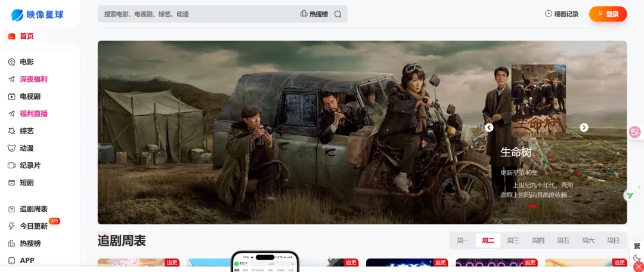The image size is (644, 272).
Task: Select the 周二 tab
Action: pos(488,241)
